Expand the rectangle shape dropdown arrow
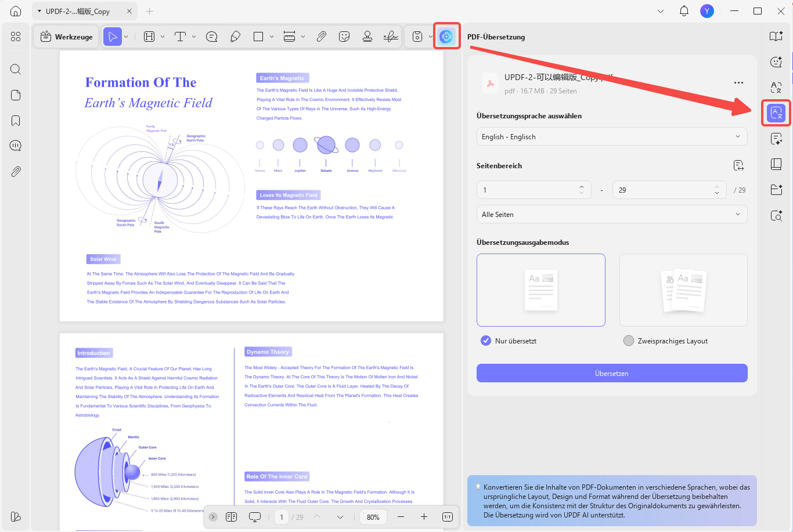 (x=272, y=37)
